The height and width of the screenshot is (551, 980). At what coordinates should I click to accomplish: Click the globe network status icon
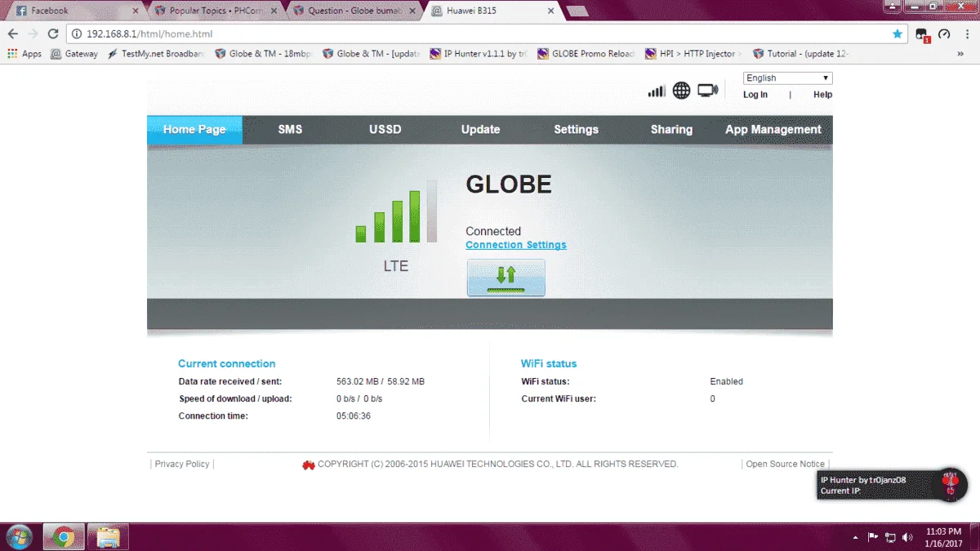pyautogui.click(x=682, y=91)
